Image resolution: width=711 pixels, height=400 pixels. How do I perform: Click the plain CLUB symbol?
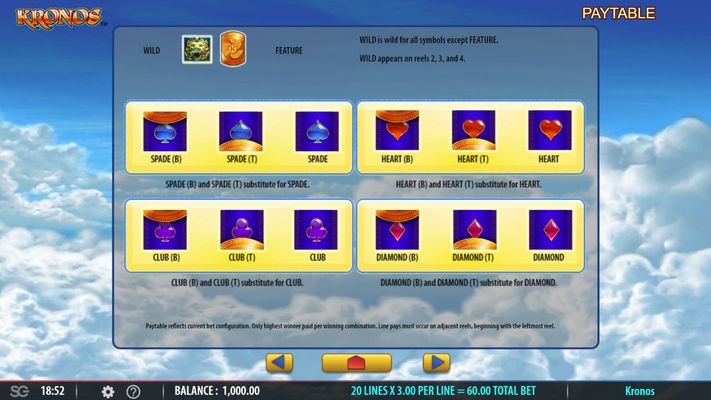tap(316, 229)
